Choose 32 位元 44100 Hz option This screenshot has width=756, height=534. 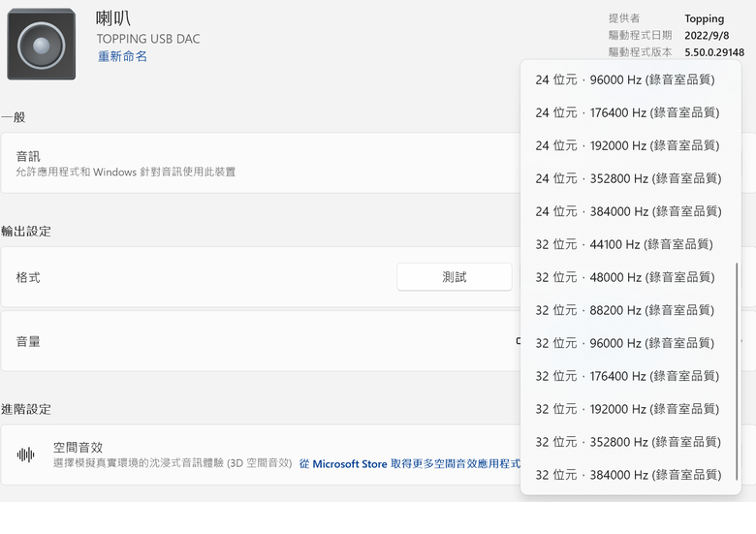(631, 244)
